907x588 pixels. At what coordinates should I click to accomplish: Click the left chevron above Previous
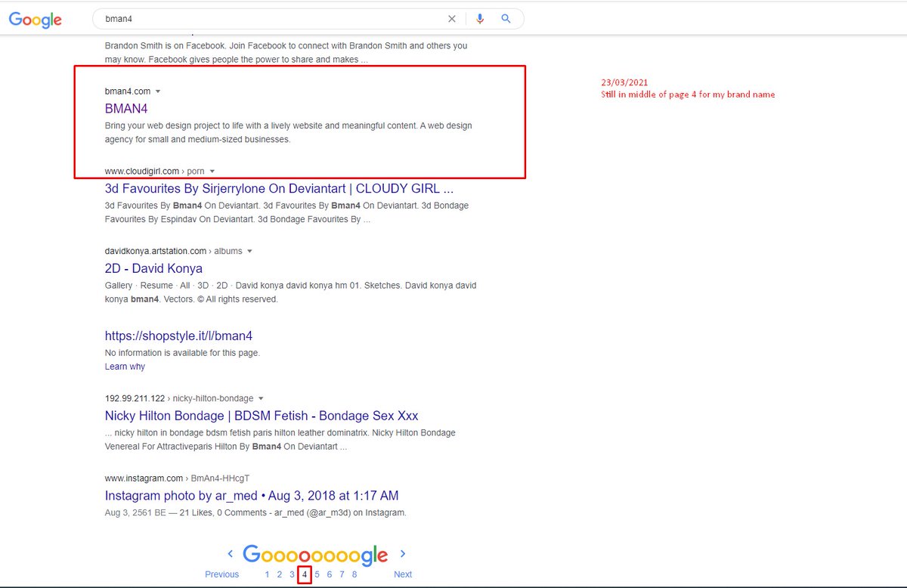(x=231, y=554)
